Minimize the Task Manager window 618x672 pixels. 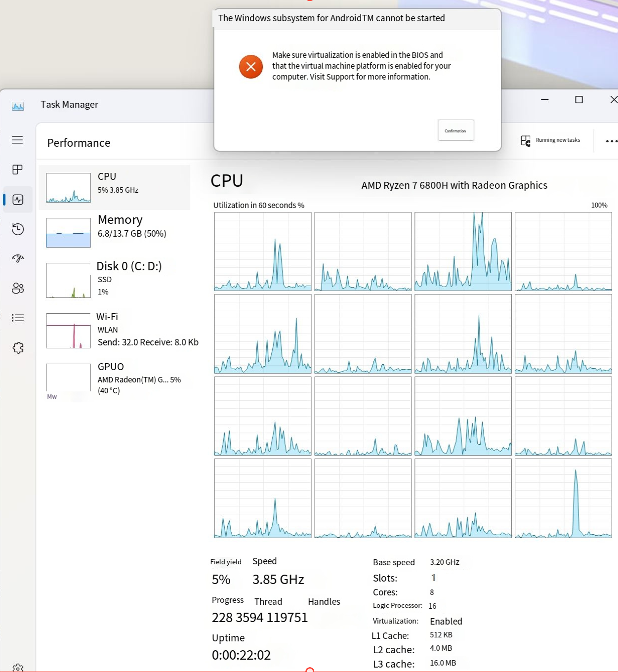point(545,100)
